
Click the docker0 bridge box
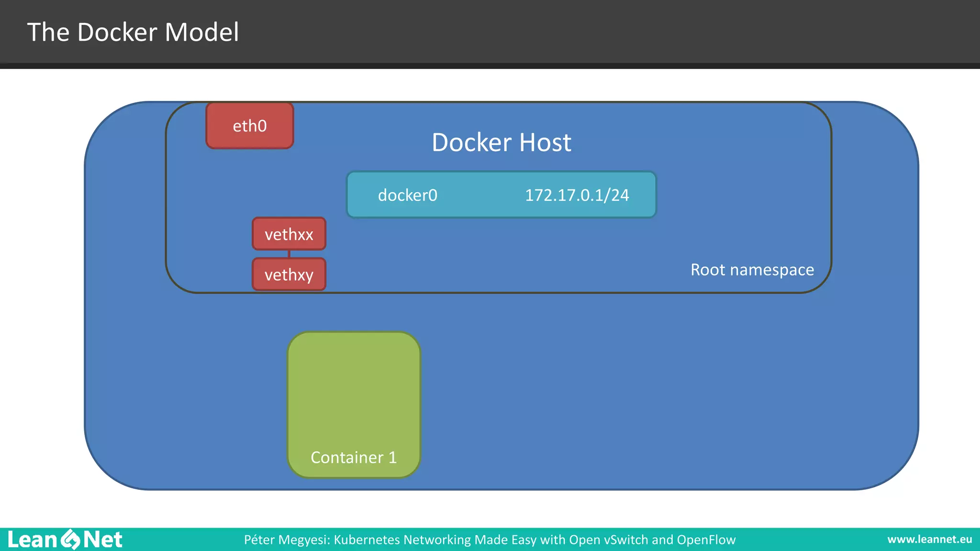tap(501, 195)
